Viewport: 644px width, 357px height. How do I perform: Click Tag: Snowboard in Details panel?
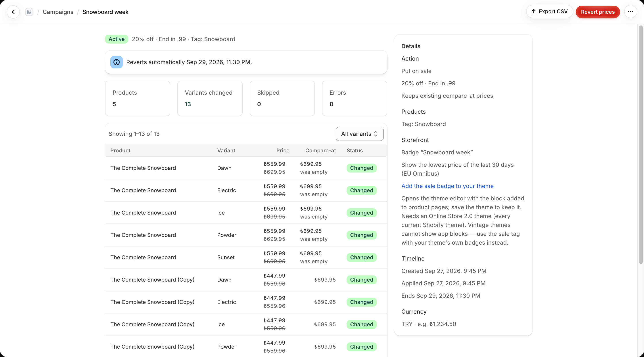point(424,124)
